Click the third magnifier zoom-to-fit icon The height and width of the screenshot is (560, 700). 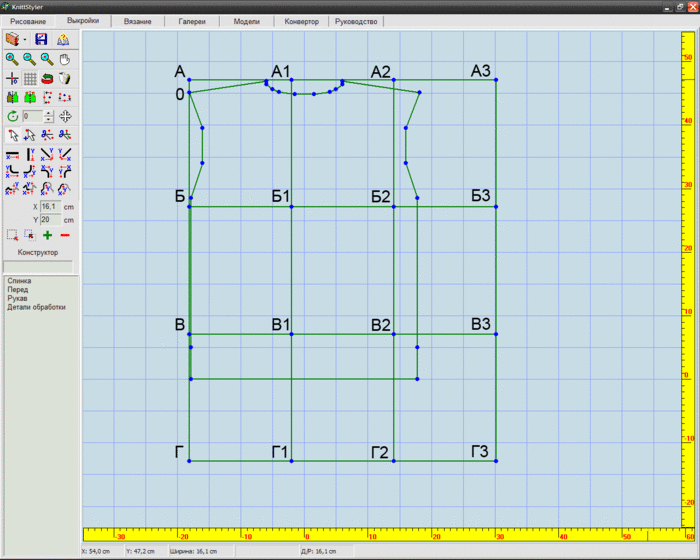click(47, 59)
